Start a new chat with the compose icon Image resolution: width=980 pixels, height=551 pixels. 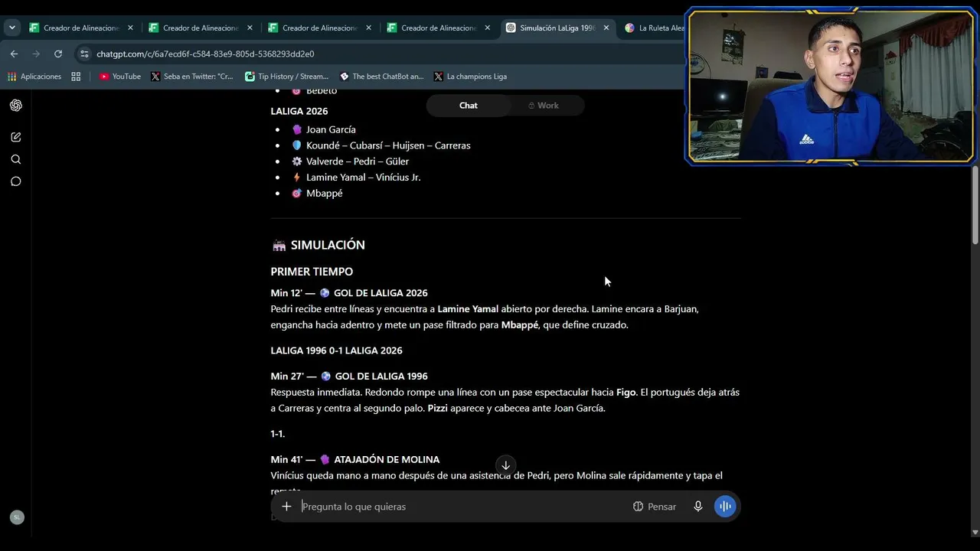pos(15,137)
